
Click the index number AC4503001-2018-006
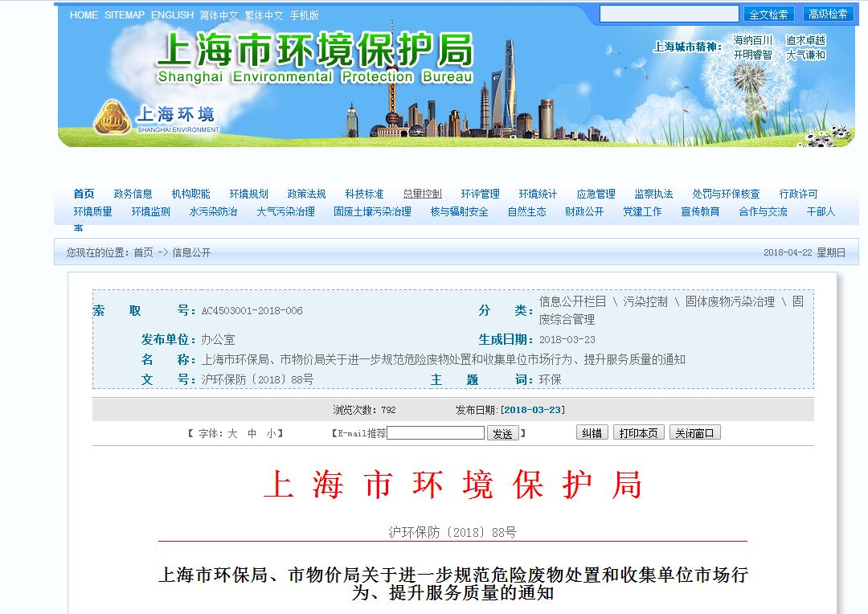click(252, 311)
